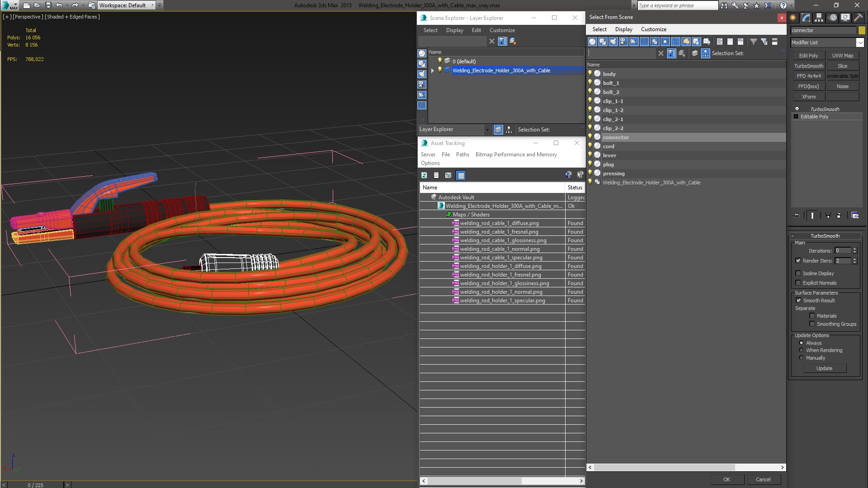Toggle Display Helpers filter in Select From Scene
This screenshot has height=488, width=868.
[634, 42]
